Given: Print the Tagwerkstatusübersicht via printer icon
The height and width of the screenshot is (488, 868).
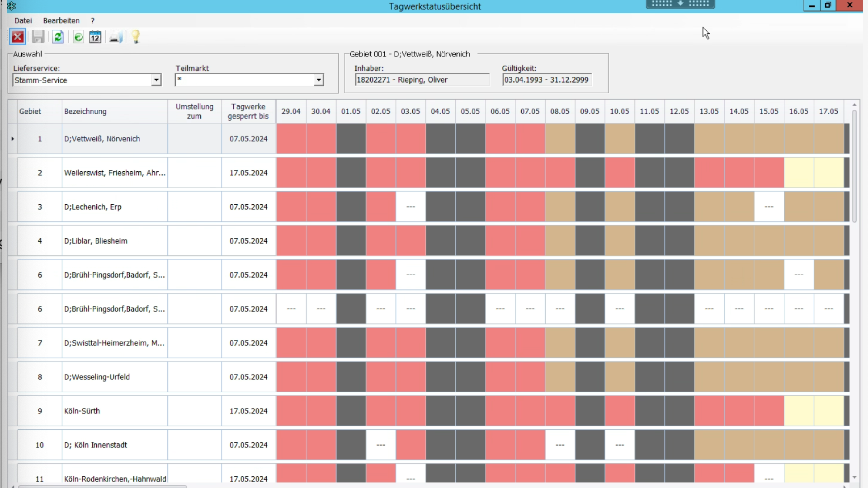Looking at the screenshot, I should [x=115, y=37].
